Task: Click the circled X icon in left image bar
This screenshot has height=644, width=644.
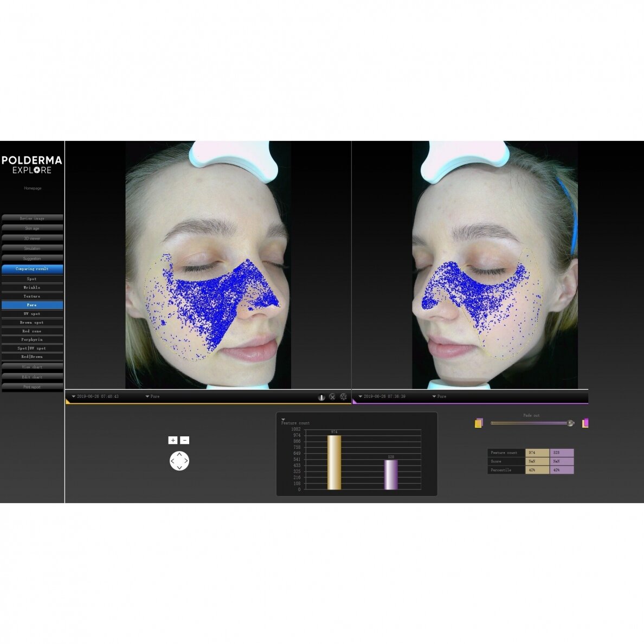Action: point(332,397)
